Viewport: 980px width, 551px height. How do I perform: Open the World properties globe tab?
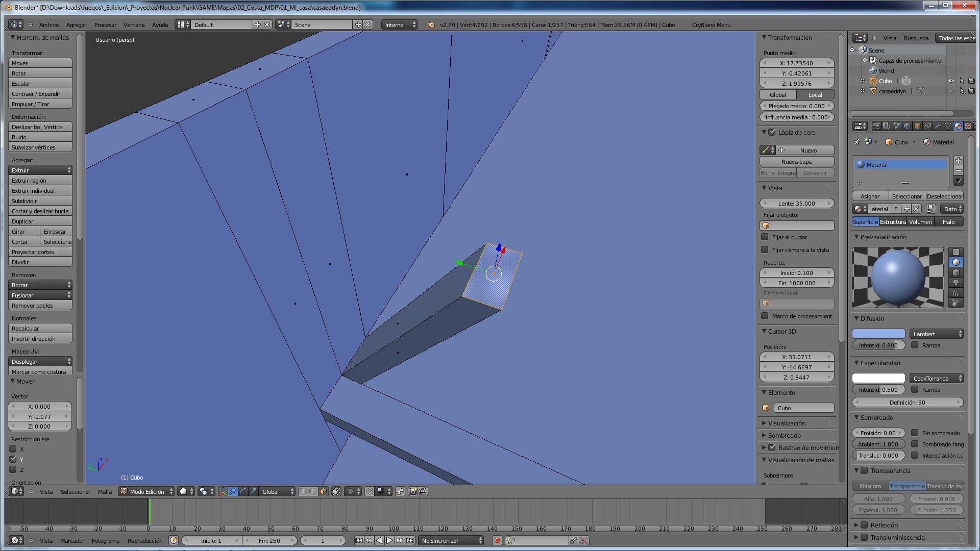click(x=907, y=126)
